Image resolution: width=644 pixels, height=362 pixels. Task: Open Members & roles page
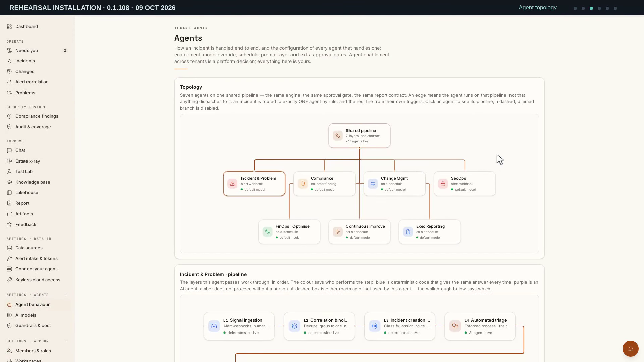(x=37, y=351)
